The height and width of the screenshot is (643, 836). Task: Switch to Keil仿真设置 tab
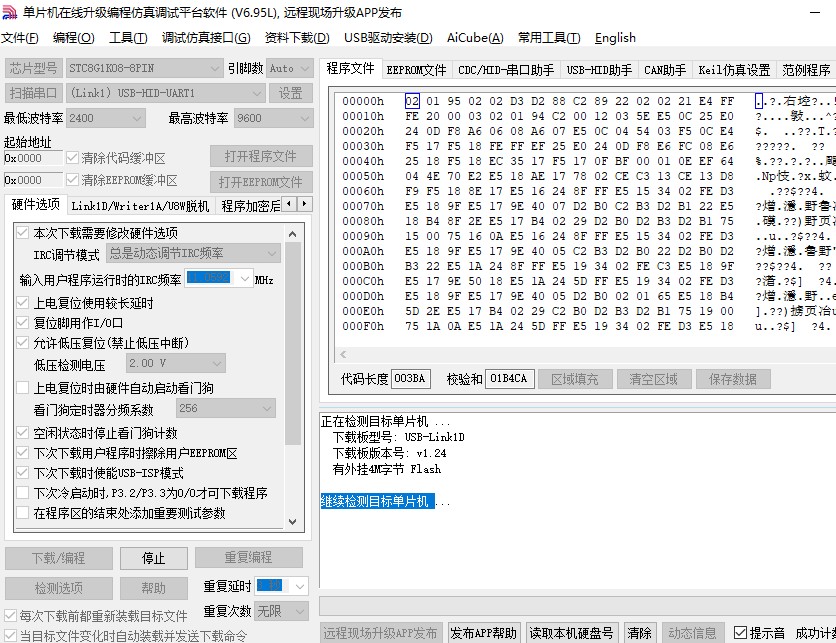click(734, 70)
